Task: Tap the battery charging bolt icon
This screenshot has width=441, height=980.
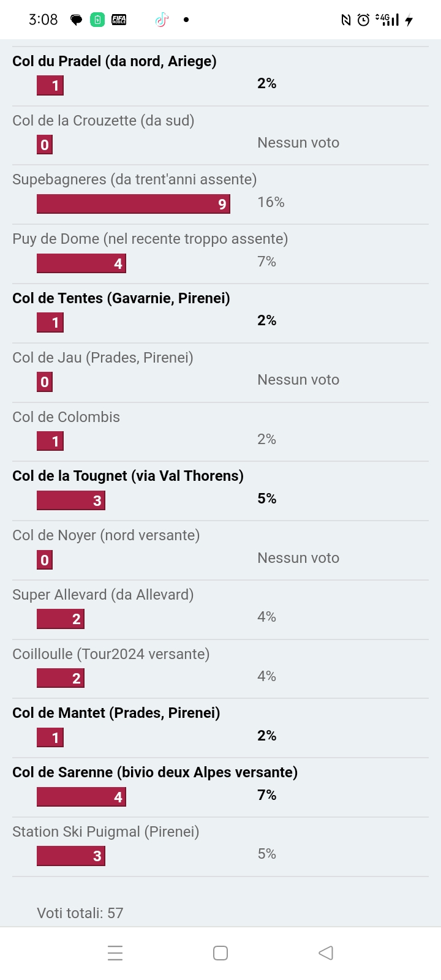Action: coord(409,20)
